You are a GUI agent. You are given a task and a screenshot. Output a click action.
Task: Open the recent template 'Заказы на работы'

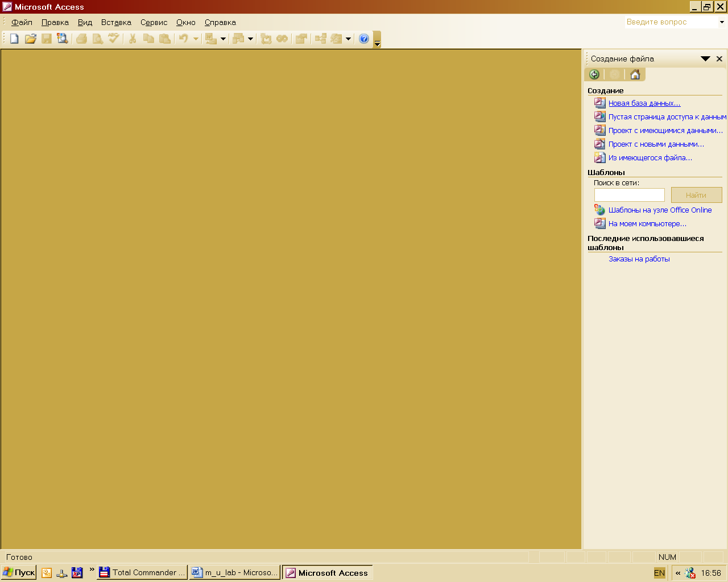639,259
